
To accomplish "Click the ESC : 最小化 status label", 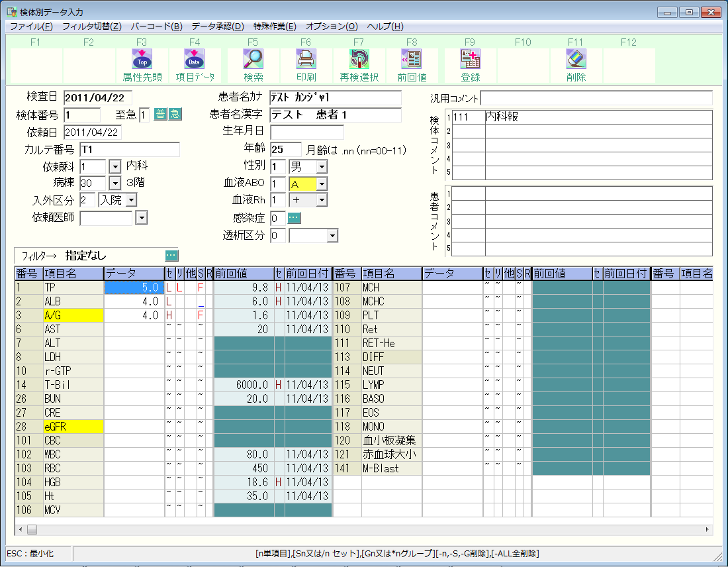I will point(30,554).
